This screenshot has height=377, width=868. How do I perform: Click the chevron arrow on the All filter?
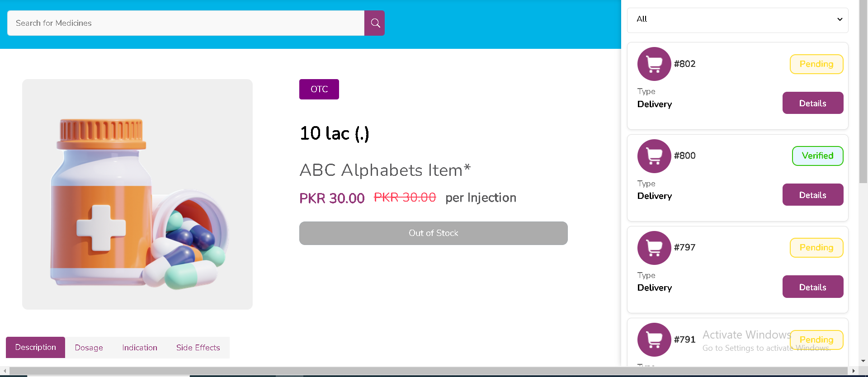coord(840,19)
